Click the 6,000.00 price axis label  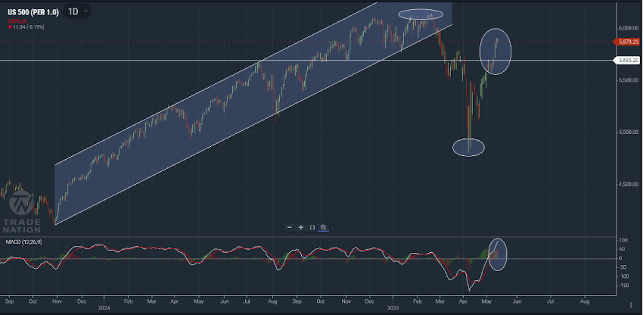click(x=628, y=28)
